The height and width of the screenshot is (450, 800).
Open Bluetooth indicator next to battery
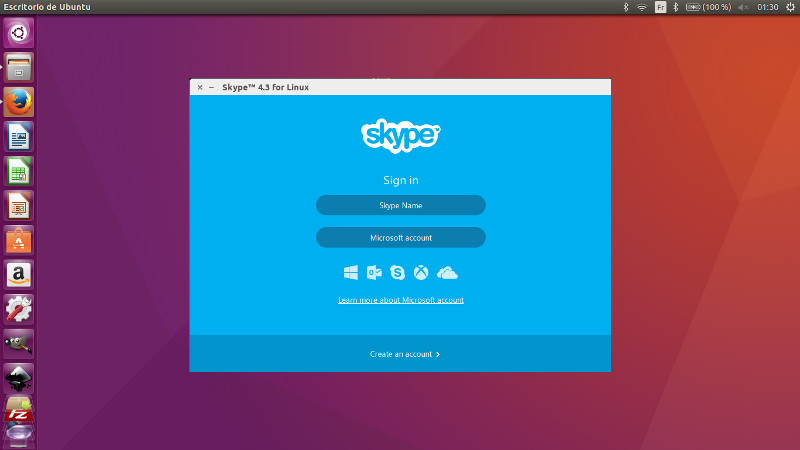point(676,7)
